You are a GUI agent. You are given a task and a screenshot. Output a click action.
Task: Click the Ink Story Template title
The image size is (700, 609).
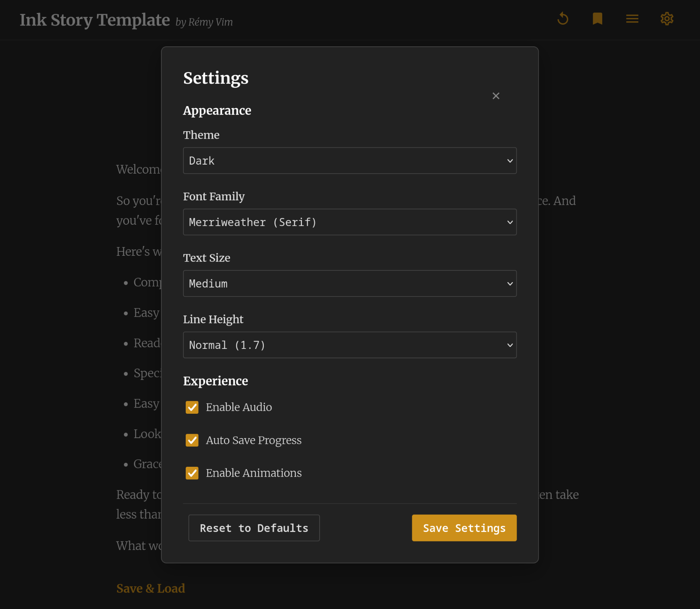point(95,20)
